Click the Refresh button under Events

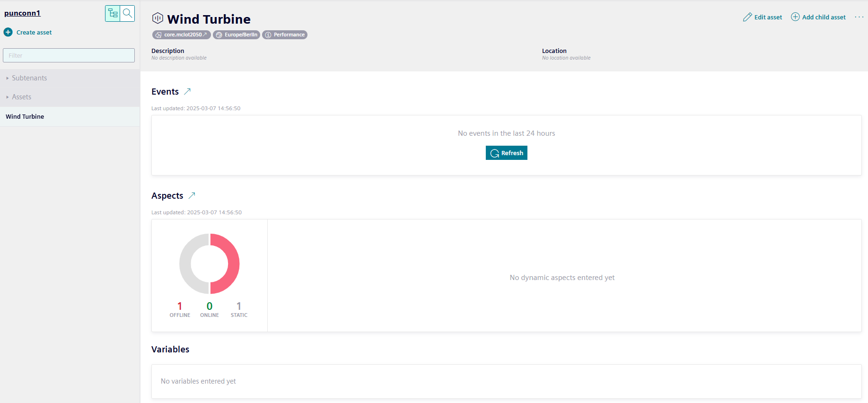pyautogui.click(x=506, y=153)
